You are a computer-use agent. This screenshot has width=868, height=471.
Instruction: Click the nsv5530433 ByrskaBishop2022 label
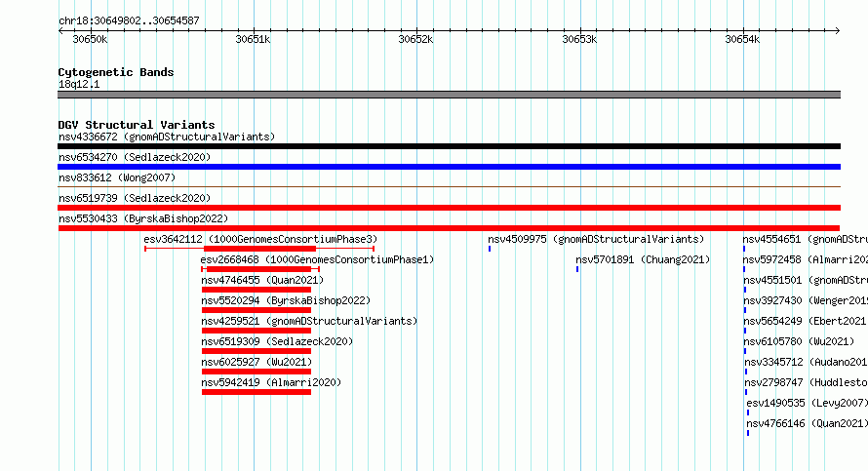pyautogui.click(x=143, y=218)
